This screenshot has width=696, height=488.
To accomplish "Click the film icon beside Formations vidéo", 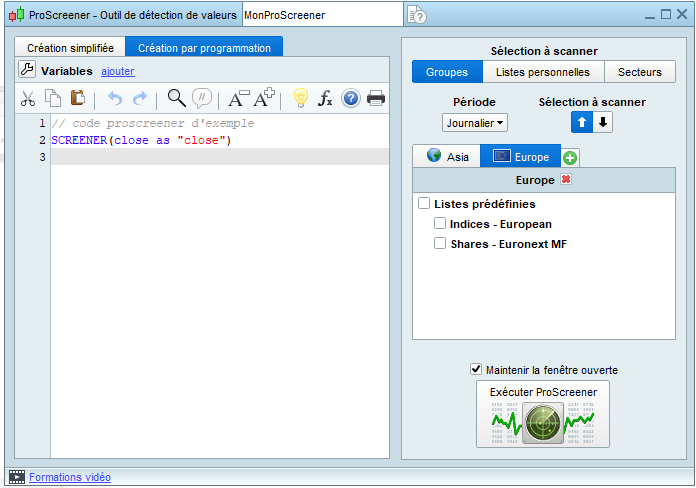I will coord(17,477).
